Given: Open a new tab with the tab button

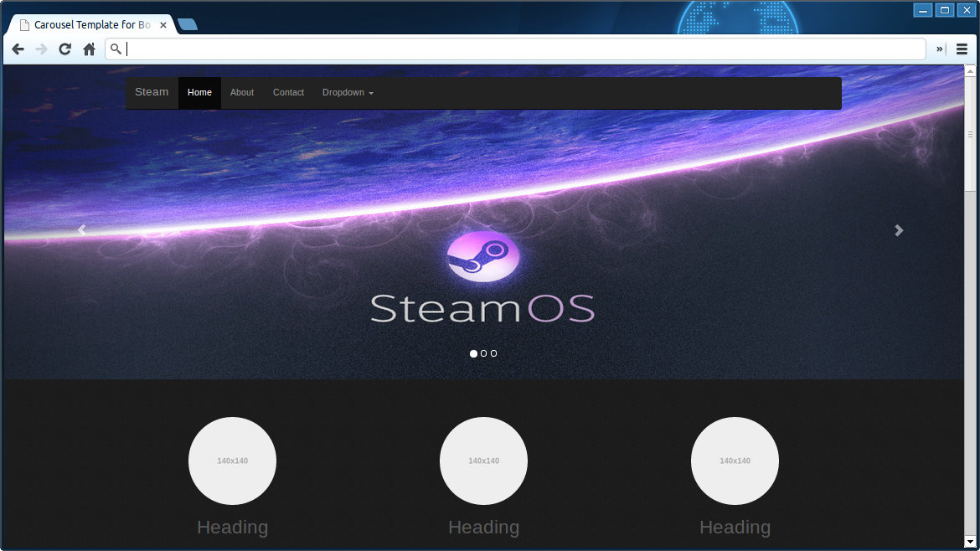Looking at the screenshot, I should (188, 24).
